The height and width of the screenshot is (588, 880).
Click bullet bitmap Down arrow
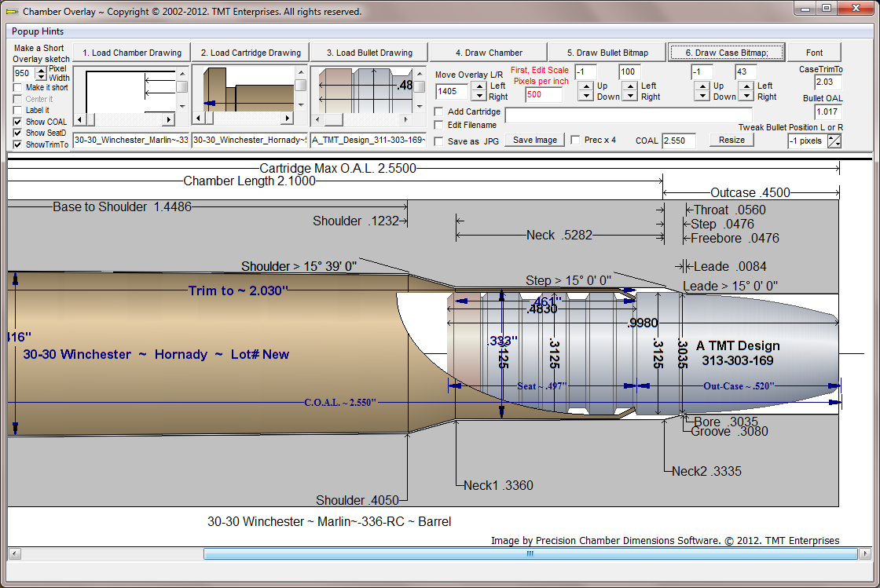pyautogui.click(x=586, y=97)
